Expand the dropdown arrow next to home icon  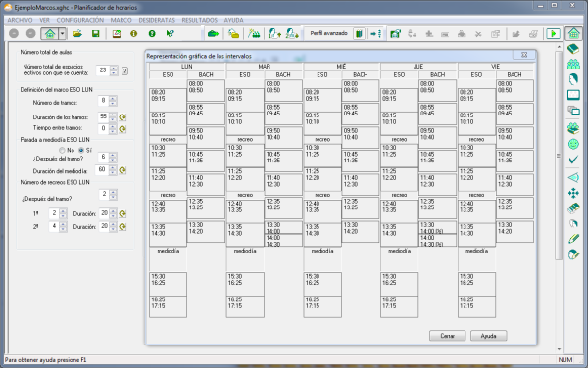tap(63, 33)
